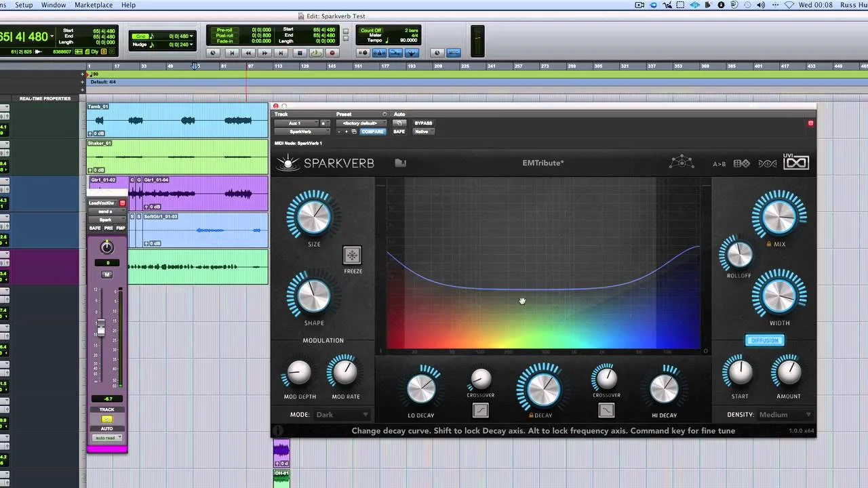The height and width of the screenshot is (488, 868).
Task: Click the low crossover filter shape button
Action: pyautogui.click(x=480, y=410)
